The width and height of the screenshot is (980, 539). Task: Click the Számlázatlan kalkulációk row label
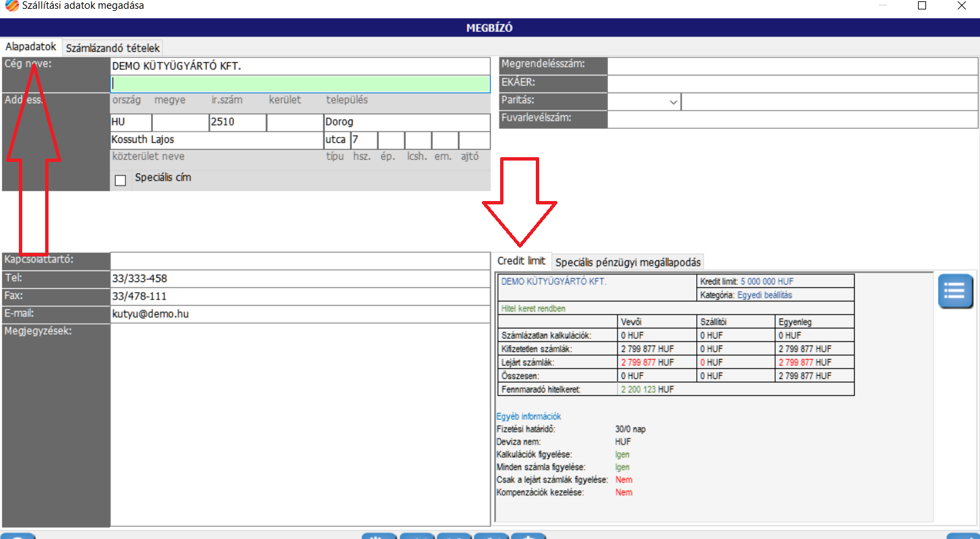click(546, 335)
